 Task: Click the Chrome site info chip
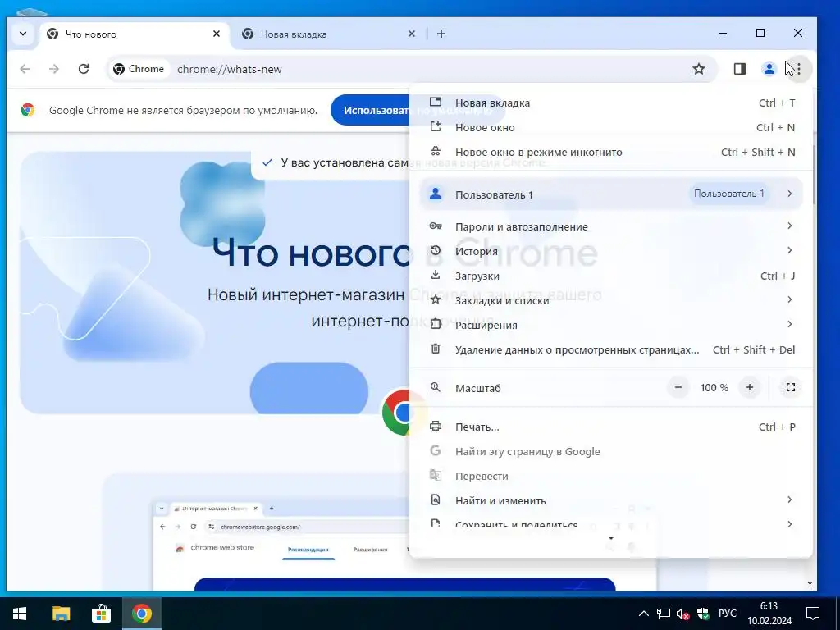pos(139,69)
